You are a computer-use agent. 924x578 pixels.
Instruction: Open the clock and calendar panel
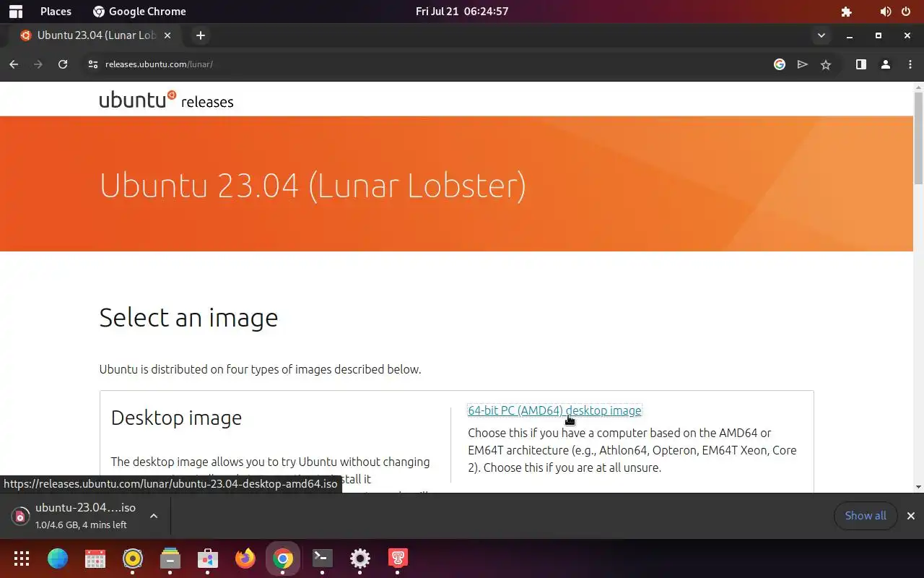pos(462,12)
